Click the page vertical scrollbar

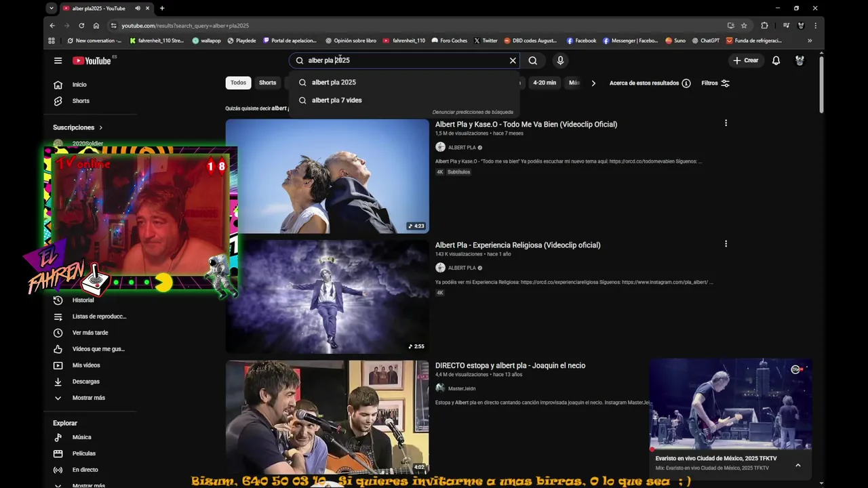click(x=821, y=85)
